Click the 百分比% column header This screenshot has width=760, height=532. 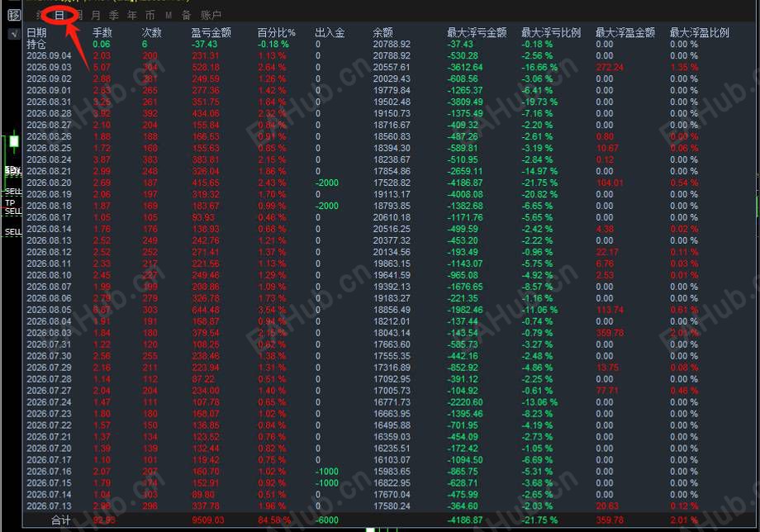(x=276, y=32)
